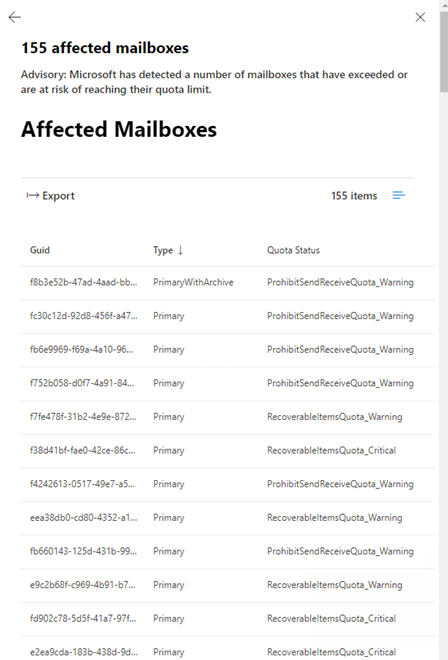Open mailbox row eea38db0-cd80

tap(227, 518)
